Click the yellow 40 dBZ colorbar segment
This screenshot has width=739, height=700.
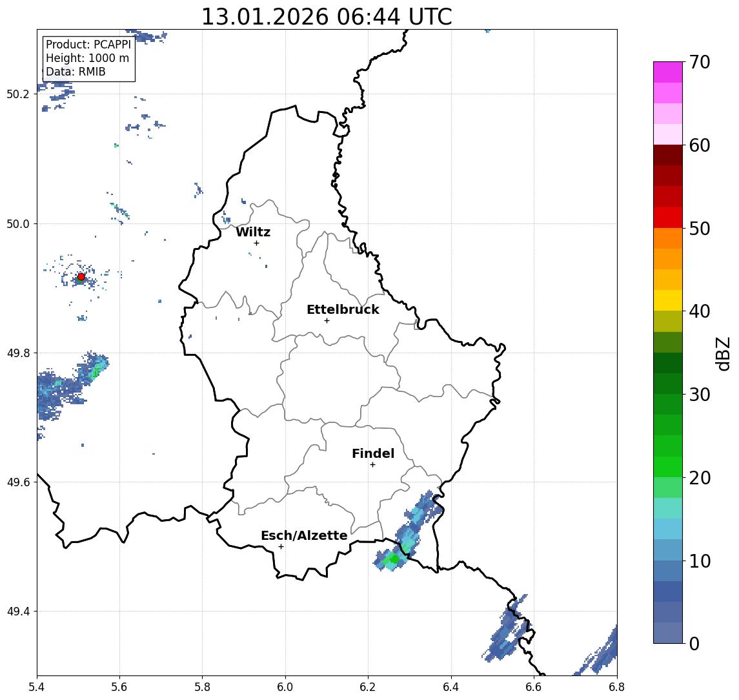coord(668,300)
